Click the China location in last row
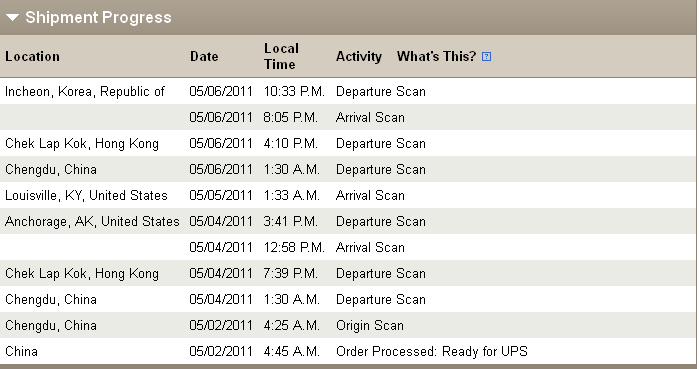The height and width of the screenshot is (369, 699). (x=21, y=351)
